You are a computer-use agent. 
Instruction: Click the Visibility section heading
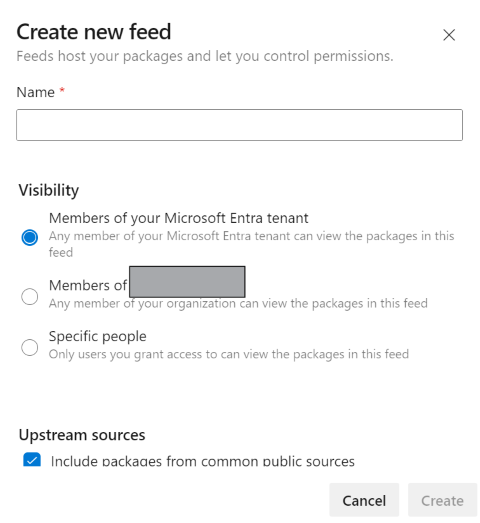49,190
